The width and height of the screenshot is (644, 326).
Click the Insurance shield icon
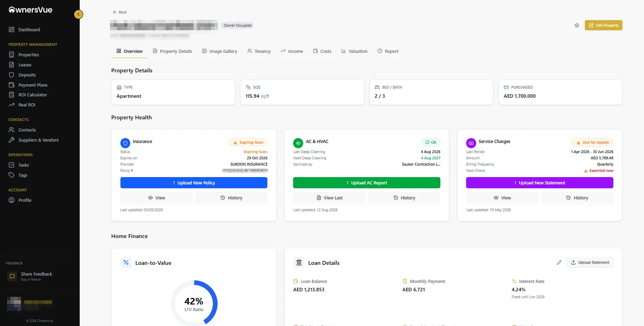tap(125, 143)
